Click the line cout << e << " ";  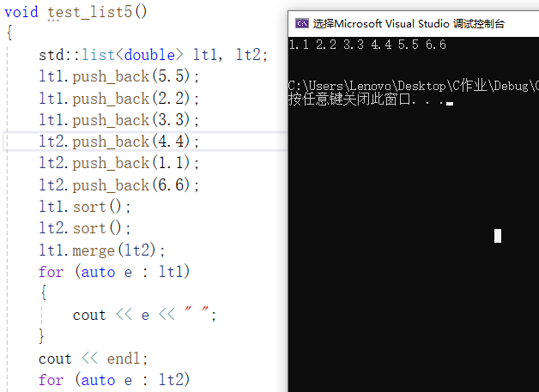click(x=144, y=315)
